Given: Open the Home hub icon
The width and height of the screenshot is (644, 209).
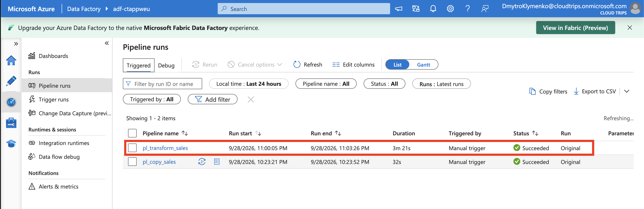Looking at the screenshot, I should pos(11,60).
